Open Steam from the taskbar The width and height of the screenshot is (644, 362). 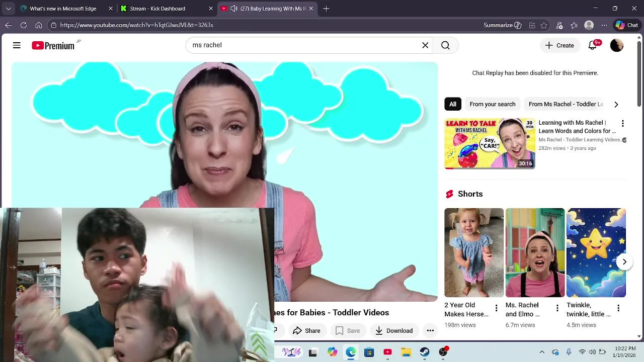pos(425,352)
